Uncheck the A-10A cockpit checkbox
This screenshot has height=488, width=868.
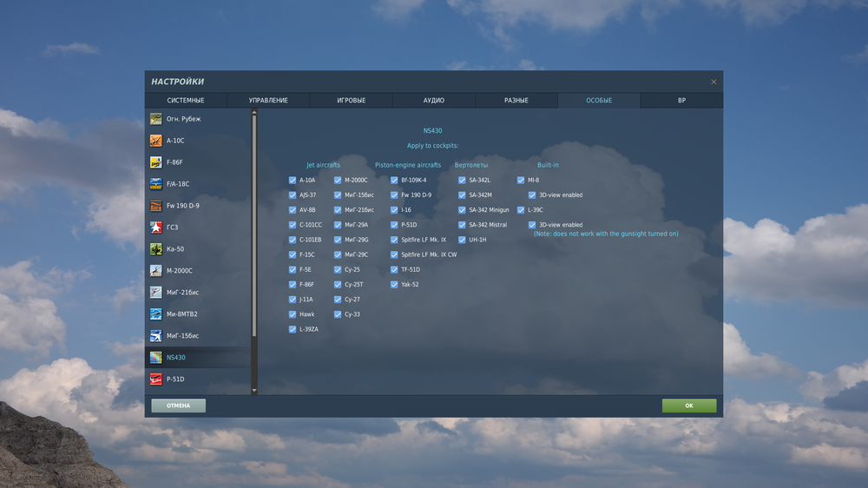(x=293, y=180)
